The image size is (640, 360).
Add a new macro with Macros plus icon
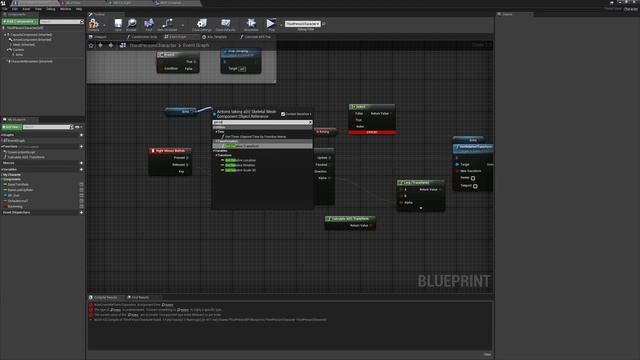tap(81, 163)
